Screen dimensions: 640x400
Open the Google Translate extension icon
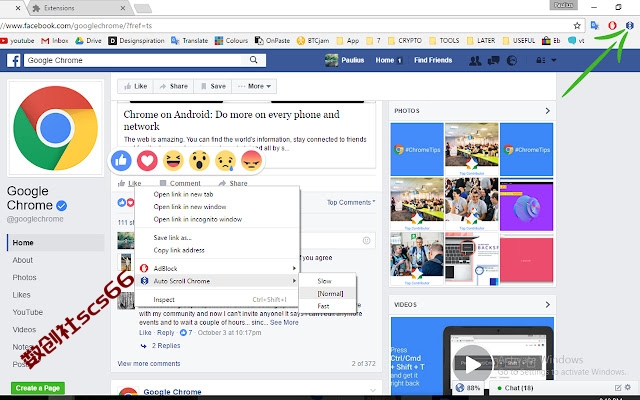[x=595, y=25]
